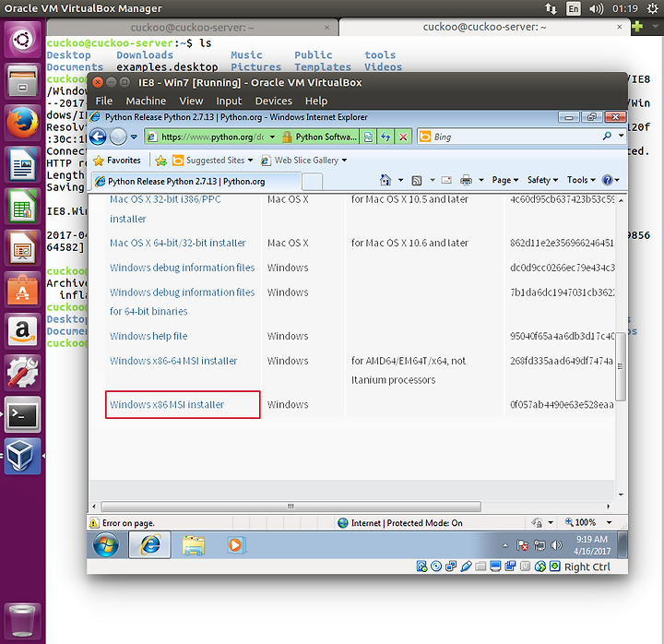This screenshot has height=644, width=664.
Task: Open Action Center flag in Win7 tray
Action: click(x=522, y=545)
